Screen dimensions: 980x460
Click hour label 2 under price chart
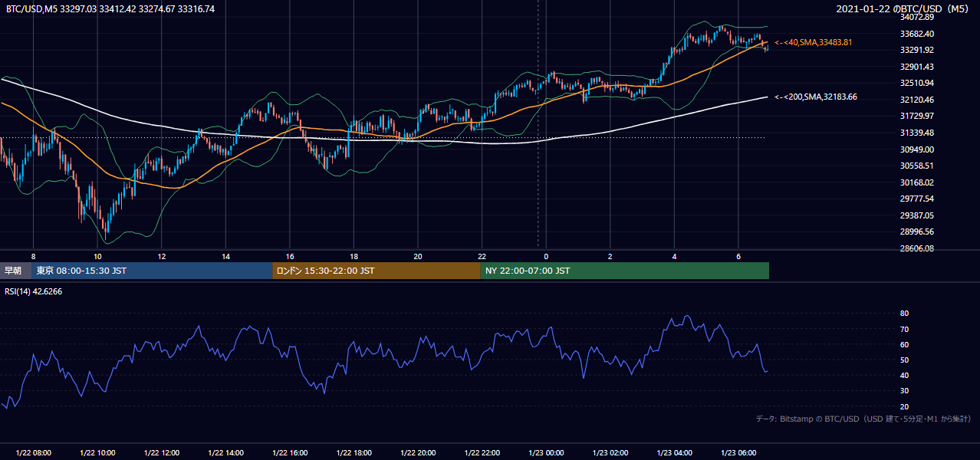tap(610, 256)
